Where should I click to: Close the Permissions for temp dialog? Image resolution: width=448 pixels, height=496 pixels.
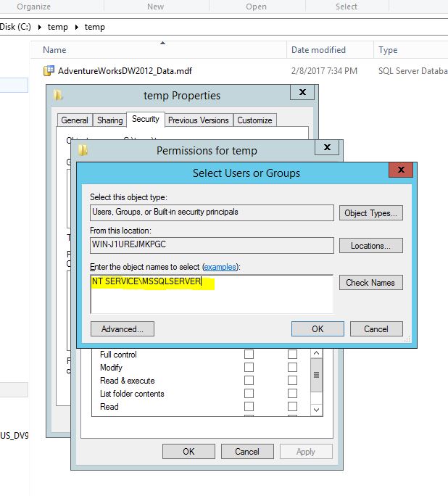pyautogui.click(x=328, y=148)
